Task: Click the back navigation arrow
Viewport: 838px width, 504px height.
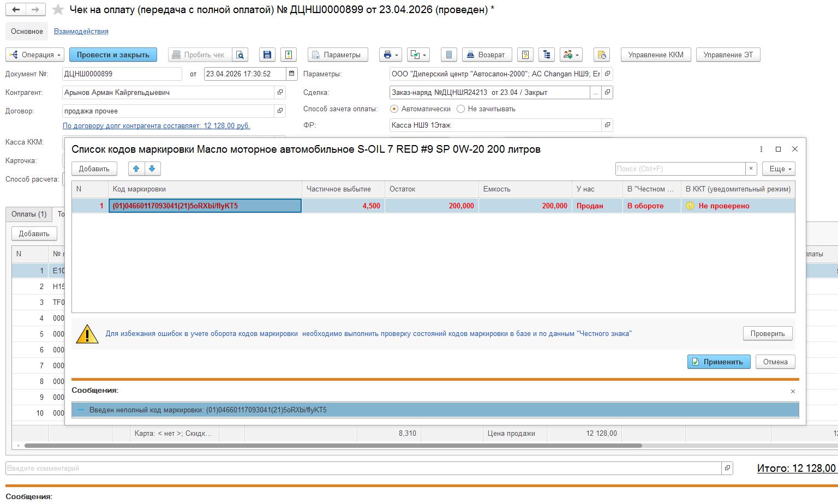Action: pyautogui.click(x=16, y=10)
